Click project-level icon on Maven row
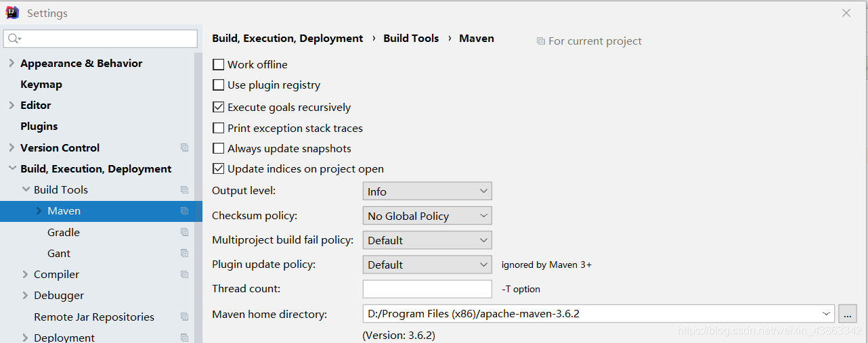The height and width of the screenshot is (343, 868). coord(184,211)
